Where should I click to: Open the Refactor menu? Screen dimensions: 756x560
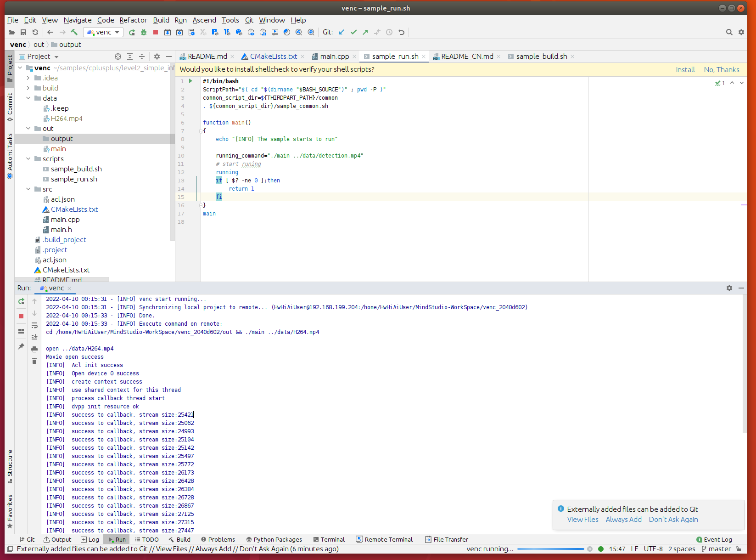(x=133, y=20)
